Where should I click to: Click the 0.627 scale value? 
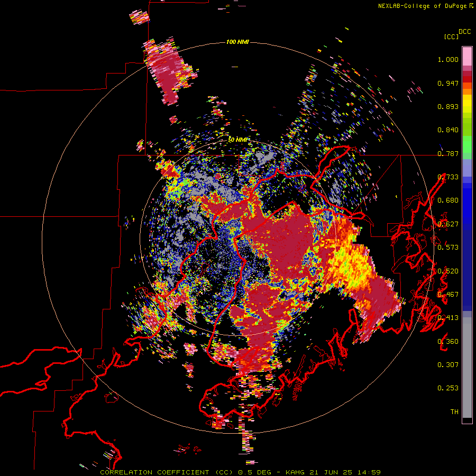click(x=448, y=224)
